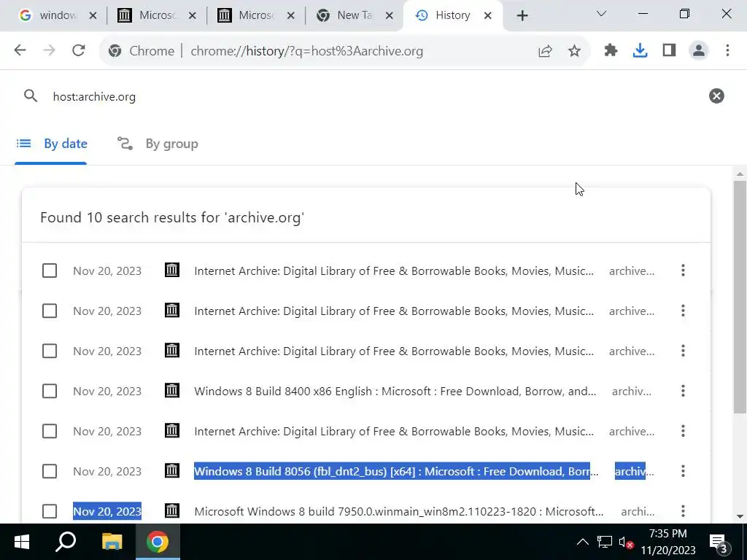747x560 pixels.
Task: Click the muted volume tray icon
Action: tap(625, 542)
